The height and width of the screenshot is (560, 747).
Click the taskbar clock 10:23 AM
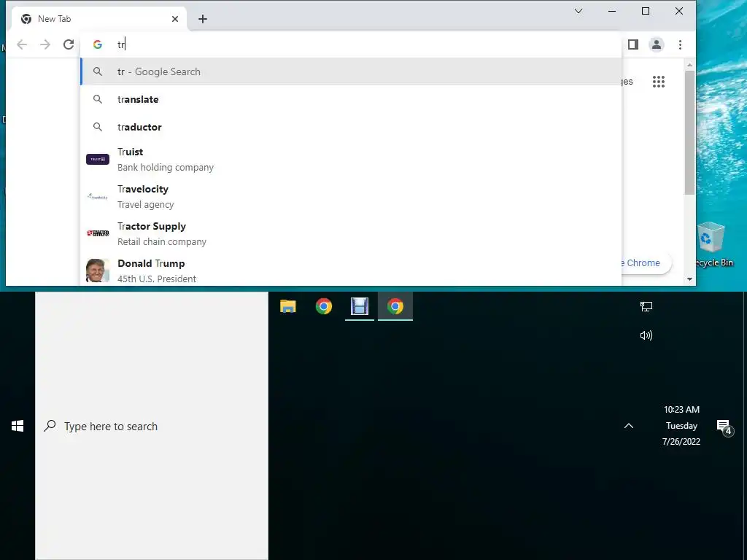pyautogui.click(x=681, y=425)
